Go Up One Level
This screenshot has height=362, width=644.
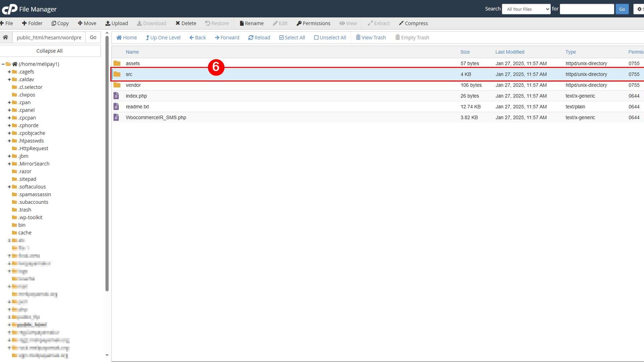(163, 38)
